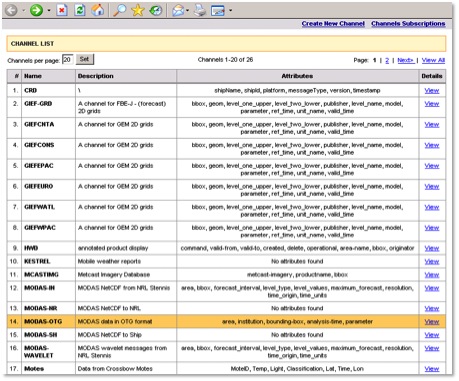View details for the highlighted MODAS-OTG channel

point(432,322)
